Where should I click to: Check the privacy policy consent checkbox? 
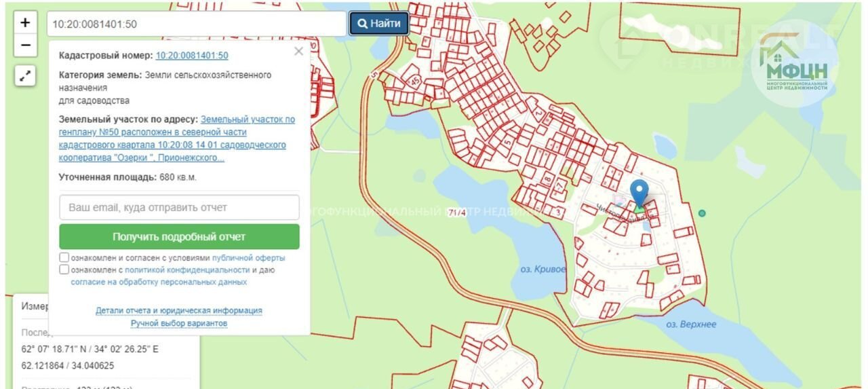(x=64, y=270)
